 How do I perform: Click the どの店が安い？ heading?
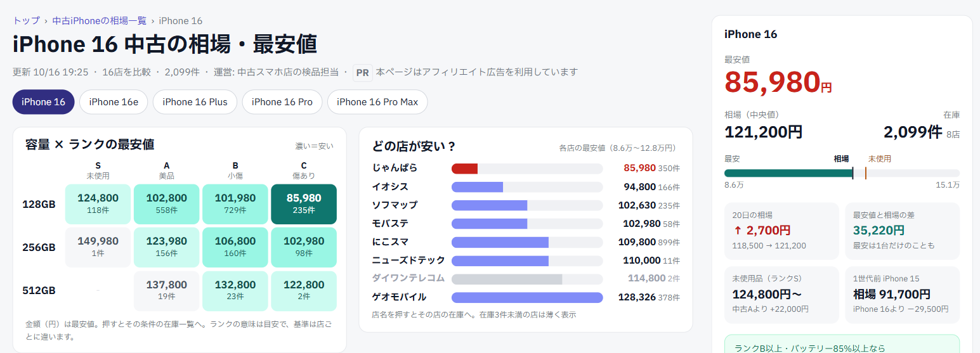point(414,146)
